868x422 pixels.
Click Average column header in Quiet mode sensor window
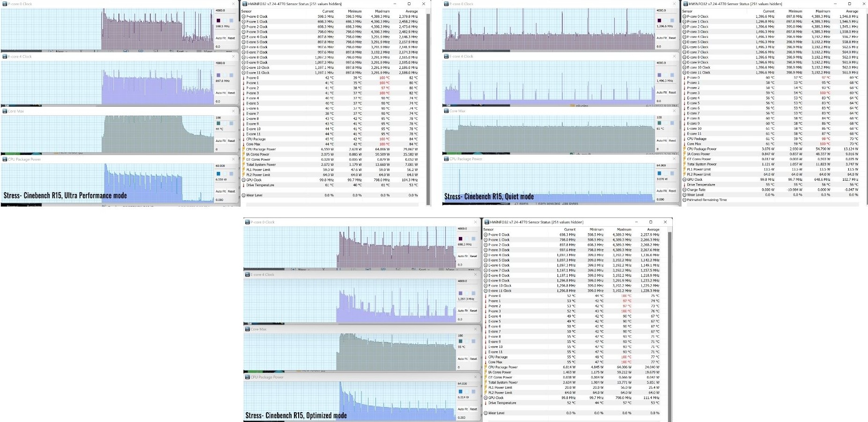pos(852,11)
